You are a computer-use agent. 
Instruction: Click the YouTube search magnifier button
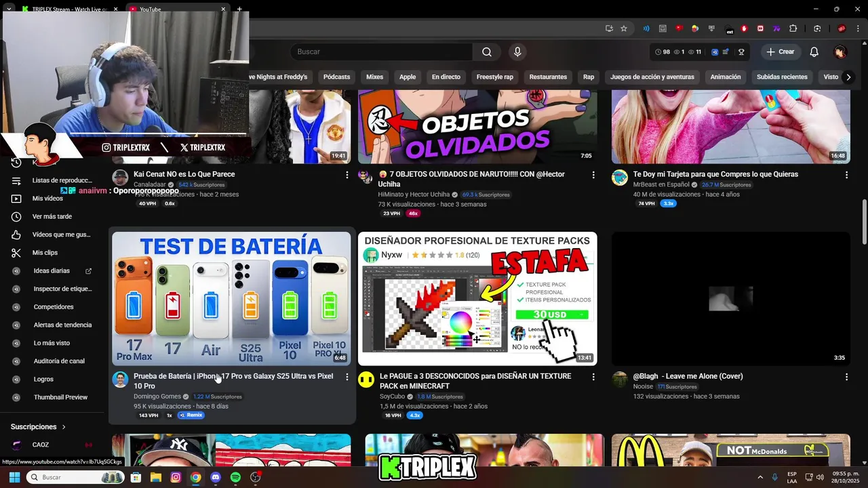coord(487,52)
